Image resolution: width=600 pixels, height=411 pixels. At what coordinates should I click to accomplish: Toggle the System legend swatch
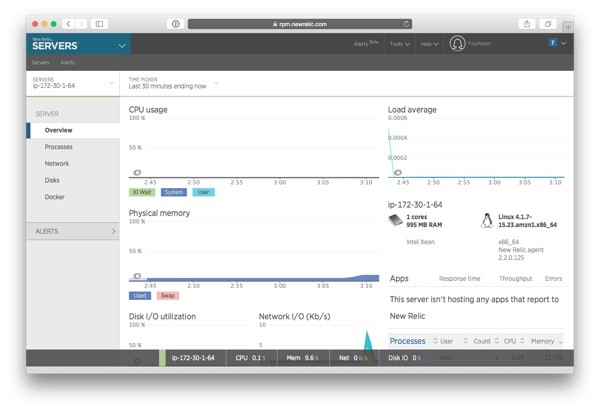tap(174, 192)
